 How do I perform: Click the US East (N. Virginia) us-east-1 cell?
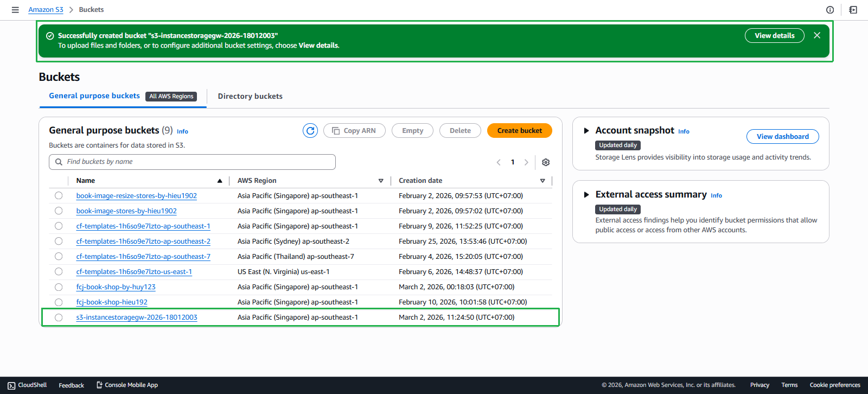[x=284, y=272]
